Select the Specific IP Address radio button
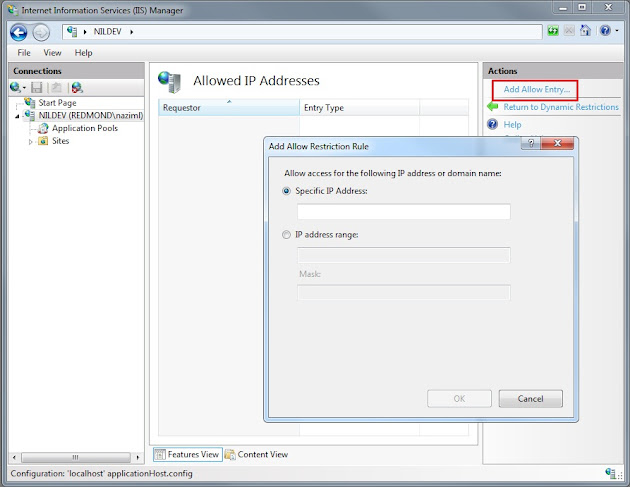This screenshot has height=487, width=630. click(286, 191)
